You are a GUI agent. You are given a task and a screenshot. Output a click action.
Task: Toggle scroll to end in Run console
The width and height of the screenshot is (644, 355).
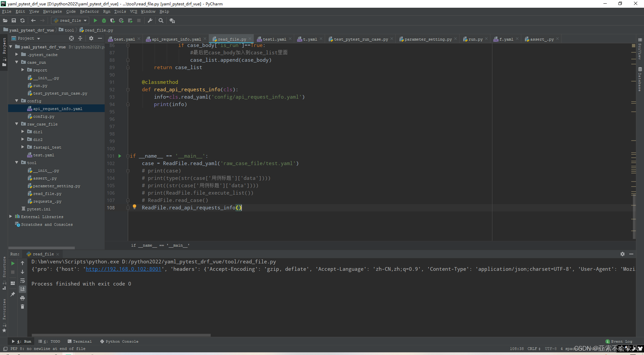[22, 289]
